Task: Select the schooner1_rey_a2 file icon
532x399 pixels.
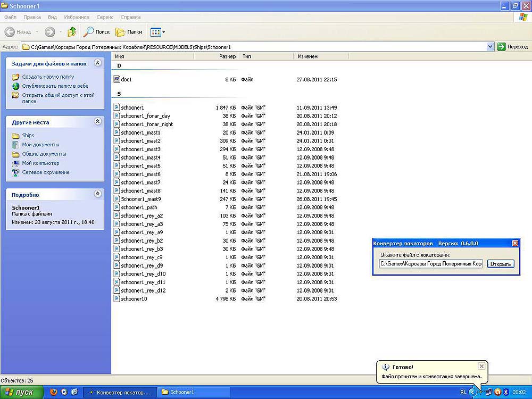Action: tap(117, 215)
